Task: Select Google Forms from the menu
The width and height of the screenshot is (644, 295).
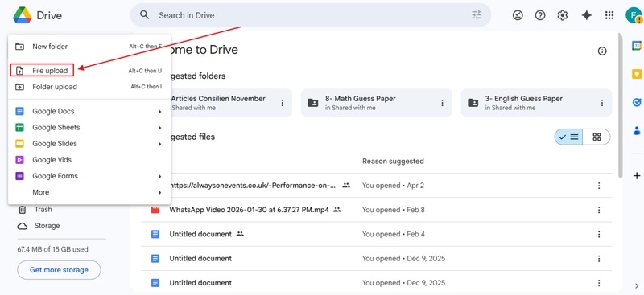Action: [89, 176]
